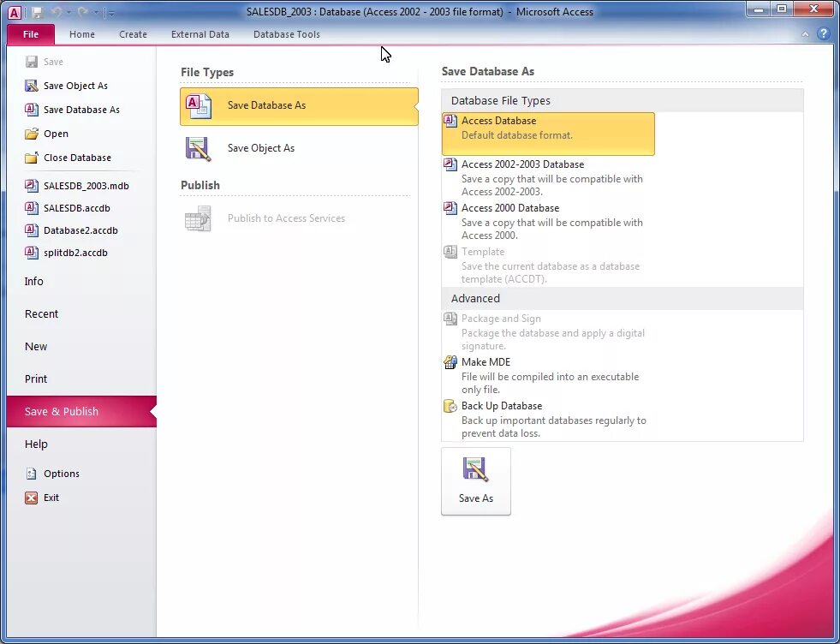Click the Publish to Access Services icon
Viewport: 840px width, 644px height.
click(198, 218)
